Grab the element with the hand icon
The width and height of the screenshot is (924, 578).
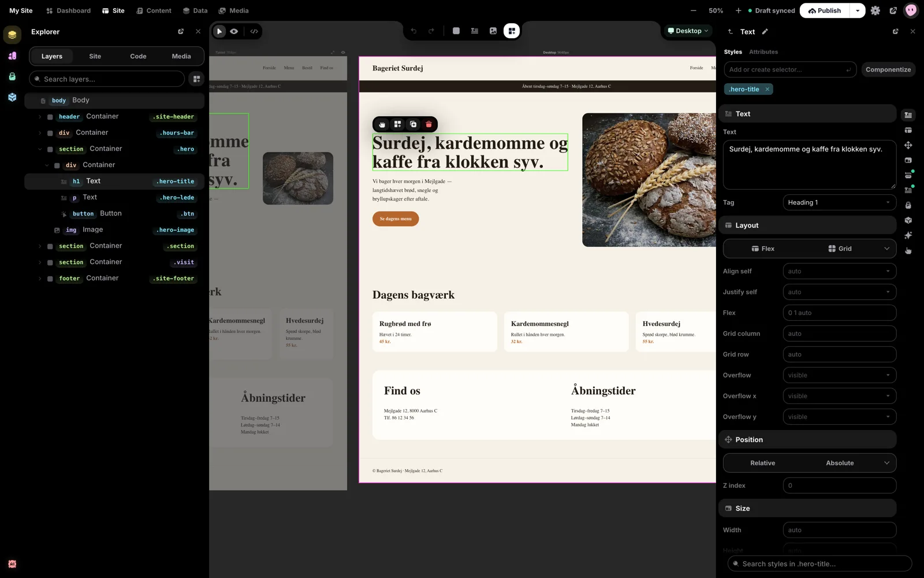click(x=382, y=124)
